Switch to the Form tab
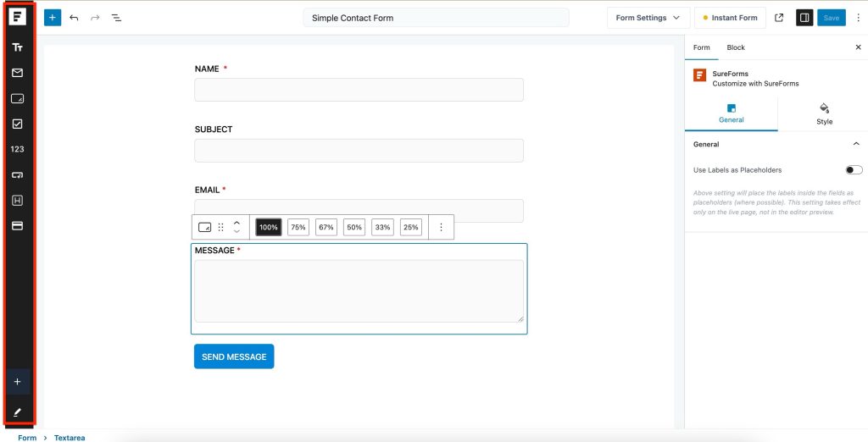Image resolution: width=868 pixels, height=442 pixels. click(701, 47)
